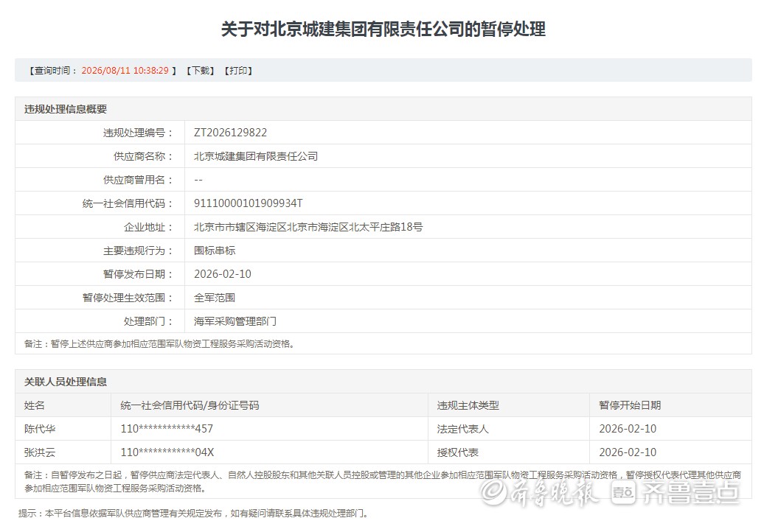Select the 关联人员处理信息 section header
This screenshot has width=764, height=532.
(x=66, y=382)
